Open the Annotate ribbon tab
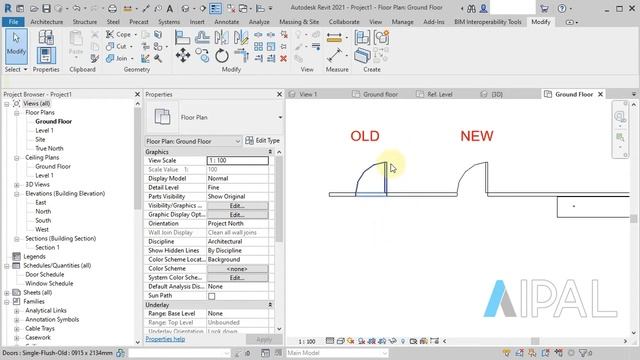640x360 pixels. [x=227, y=22]
